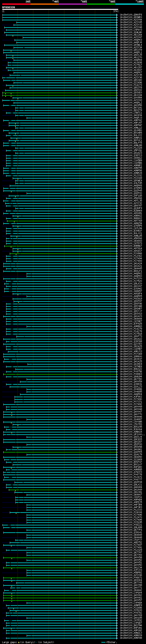Screen dimensions: 146x644
Task: Select label UniRef100_A4QPK2
Action: coord(131,273)
